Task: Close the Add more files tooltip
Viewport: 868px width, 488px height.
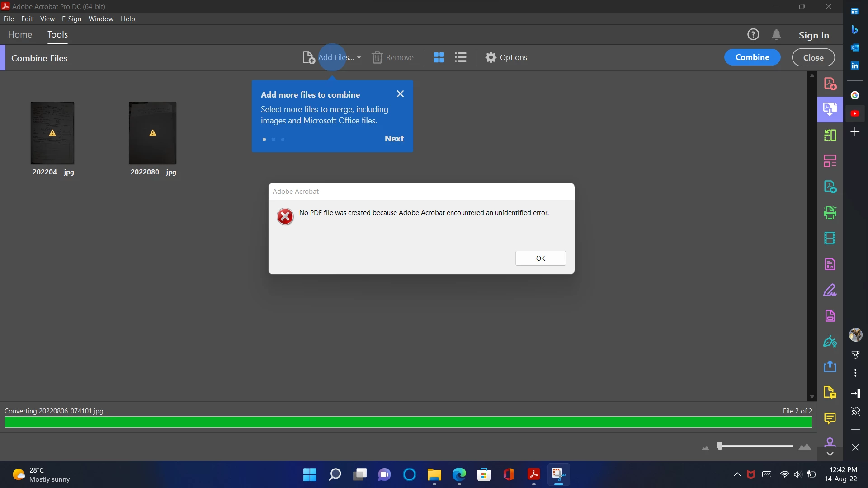Action: point(400,94)
